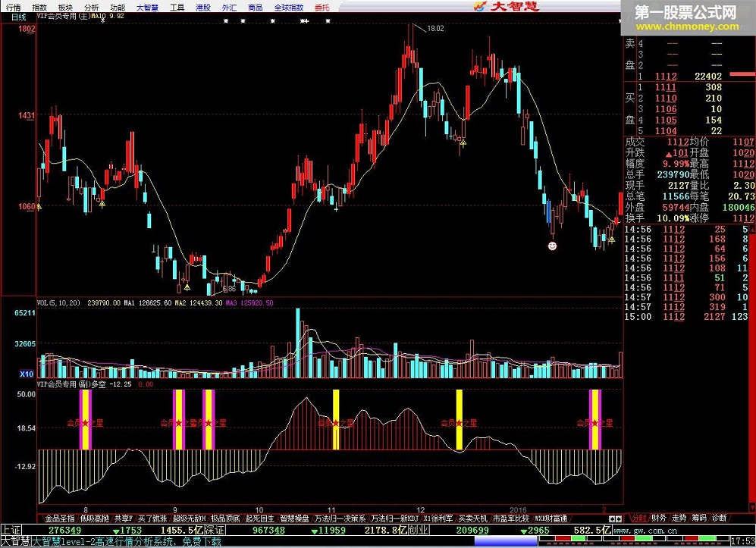Viewport: 756px width, 548px height.
Task: Select the 诊断 side panel tab
Action: [720, 518]
